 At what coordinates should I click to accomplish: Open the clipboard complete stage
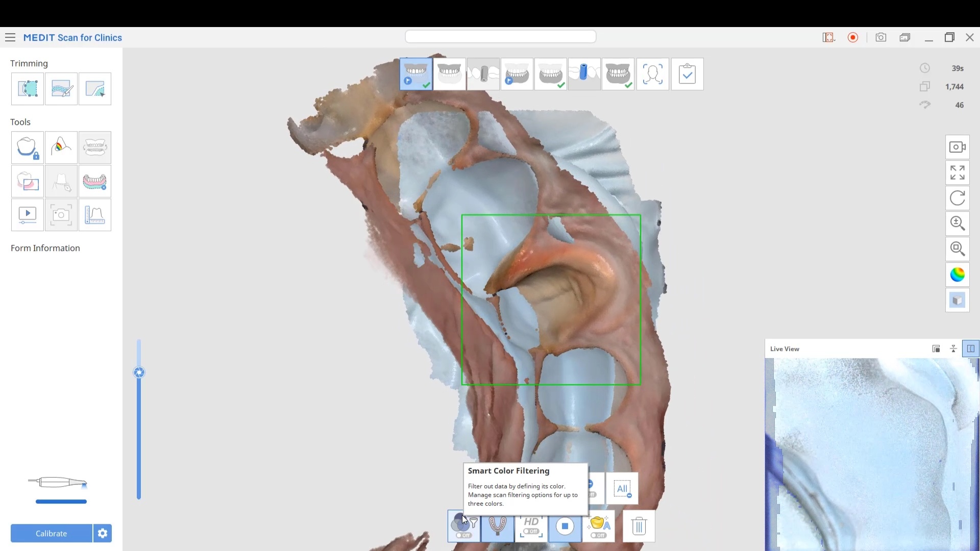pyautogui.click(x=688, y=74)
